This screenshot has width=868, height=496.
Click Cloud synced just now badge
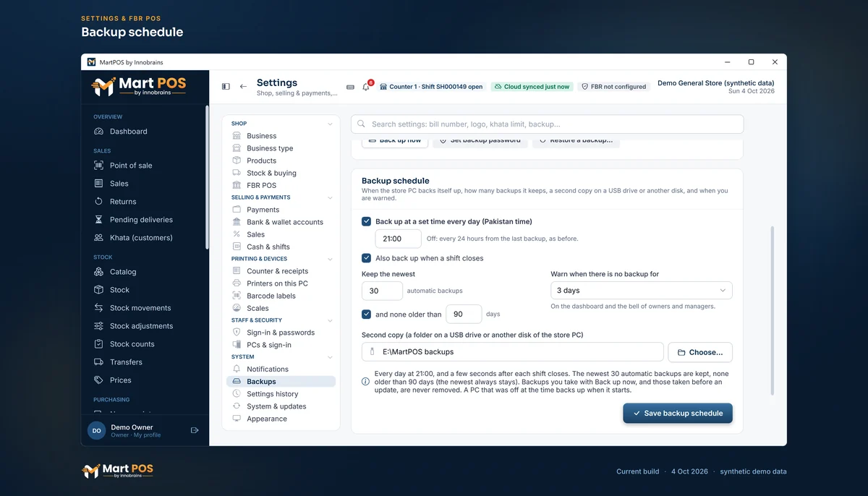531,87
